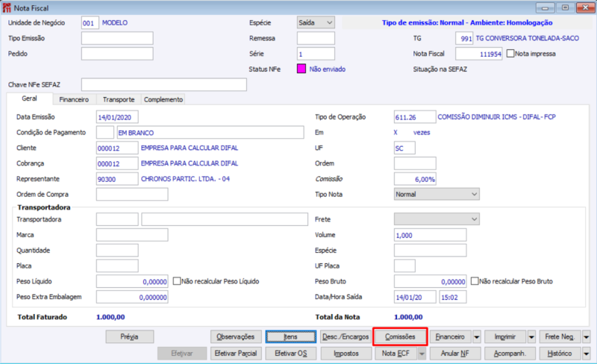This screenshot has width=597, height=364.
Task: Click the Data Emissão field 14/01/2020
Action: pyautogui.click(x=117, y=117)
